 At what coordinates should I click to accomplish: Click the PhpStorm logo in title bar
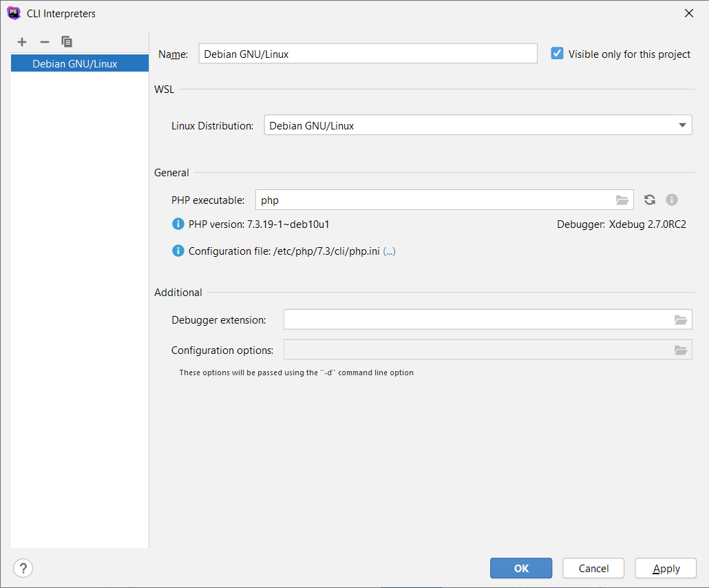[14, 13]
